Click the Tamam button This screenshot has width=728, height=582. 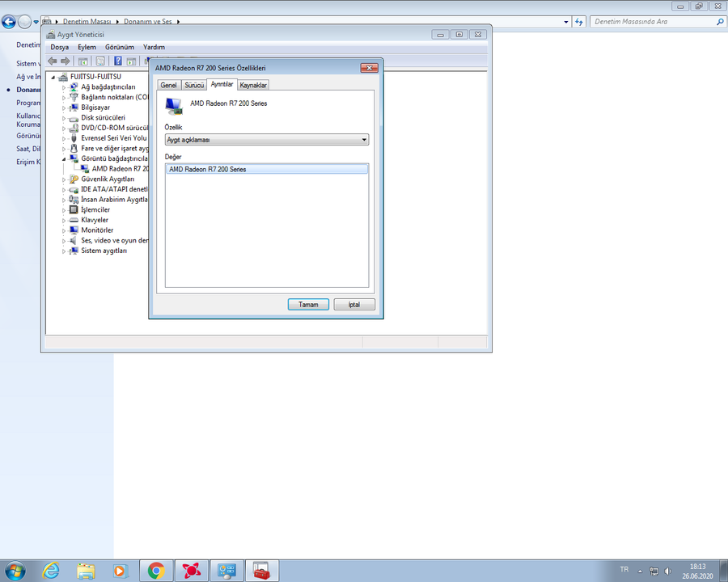click(x=308, y=305)
